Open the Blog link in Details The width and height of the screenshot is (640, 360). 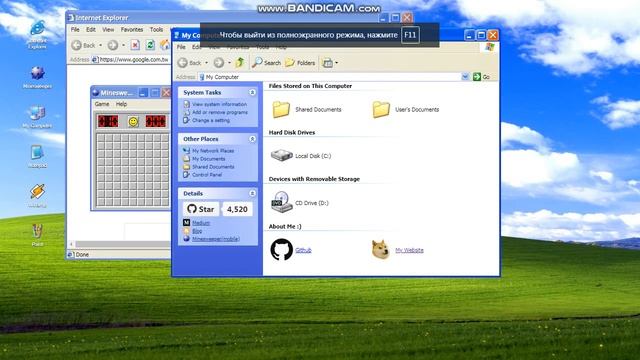pyautogui.click(x=197, y=231)
